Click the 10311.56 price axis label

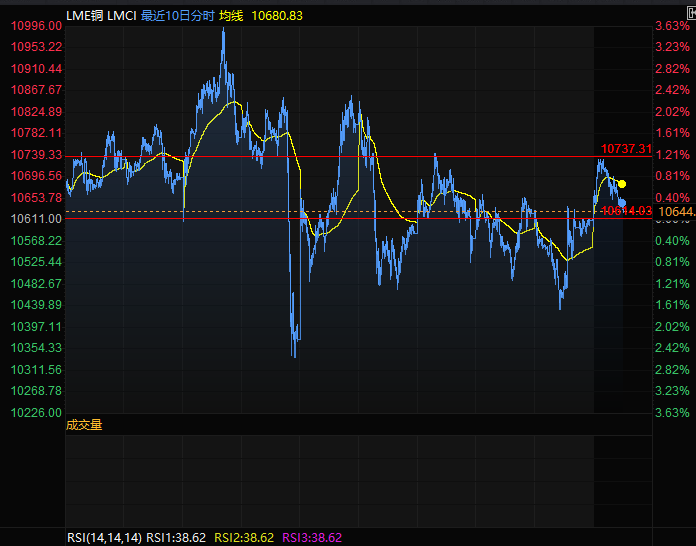click(x=36, y=370)
